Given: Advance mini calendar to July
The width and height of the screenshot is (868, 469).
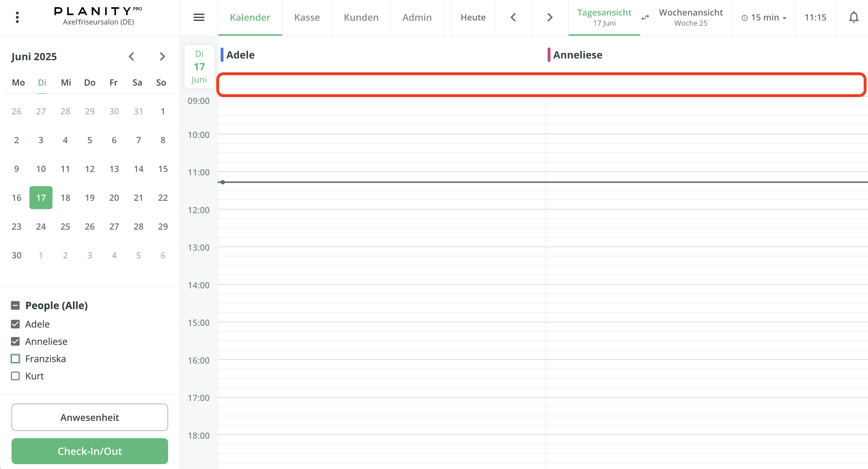Looking at the screenshot, I should [162, 56].
